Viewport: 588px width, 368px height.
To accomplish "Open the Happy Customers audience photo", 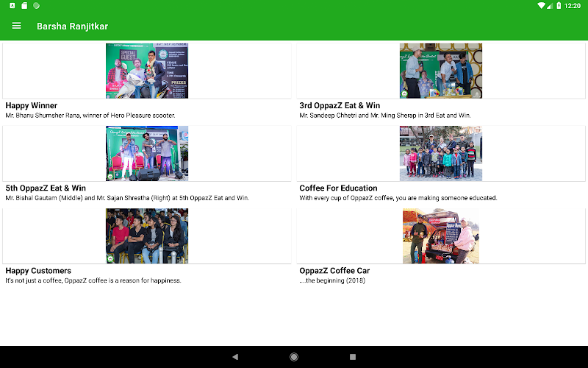I will [x=147, y=236].
